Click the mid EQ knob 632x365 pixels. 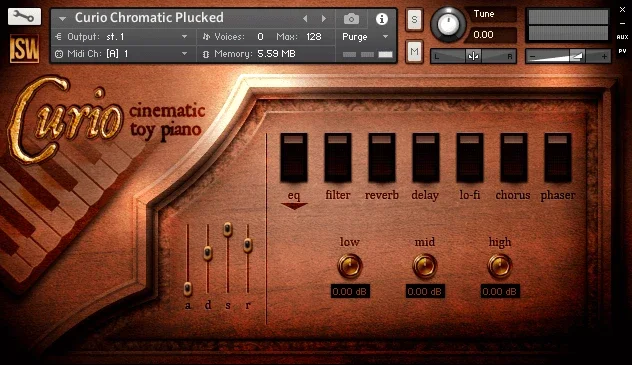coord(425,266)
